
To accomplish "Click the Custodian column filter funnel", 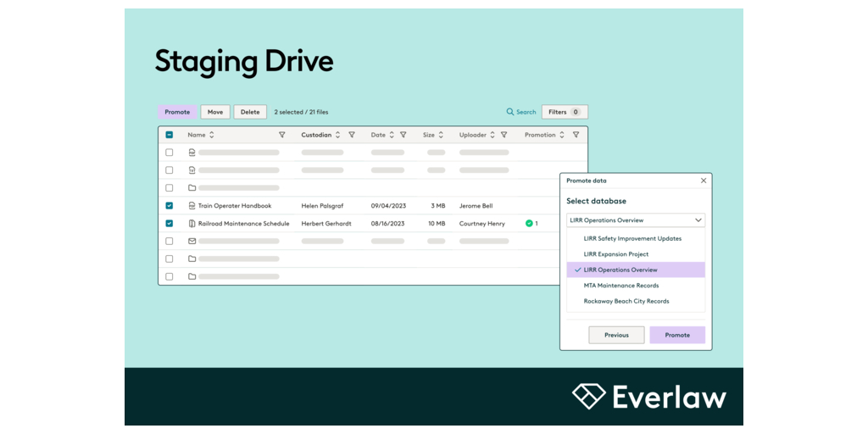I will pos(352,135).
